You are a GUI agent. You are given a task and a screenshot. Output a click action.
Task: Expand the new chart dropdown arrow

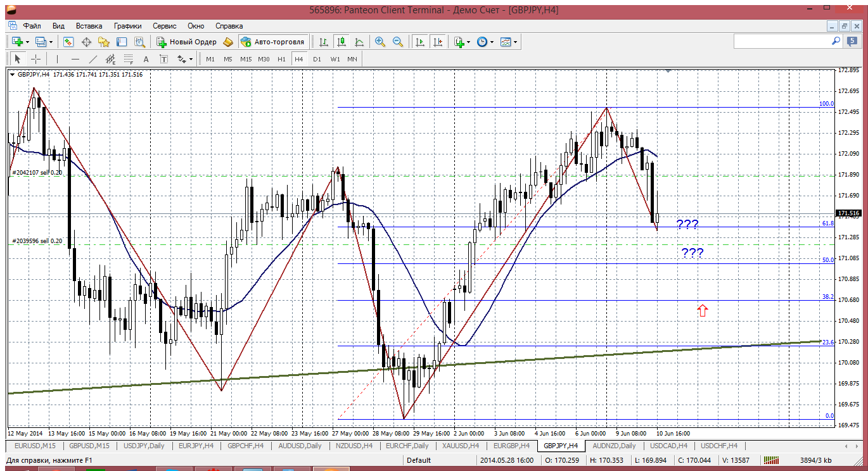click(x=27, y=42)
